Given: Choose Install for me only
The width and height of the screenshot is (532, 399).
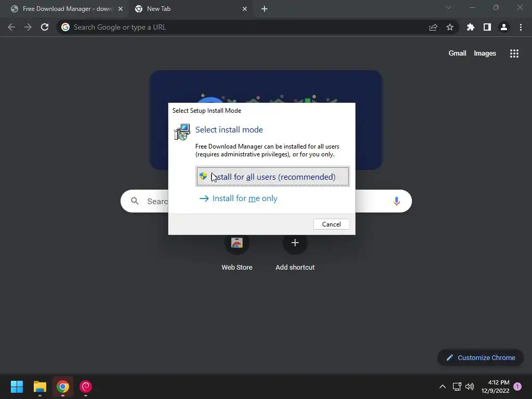Looking at the screenshot, I should [238, 198].
